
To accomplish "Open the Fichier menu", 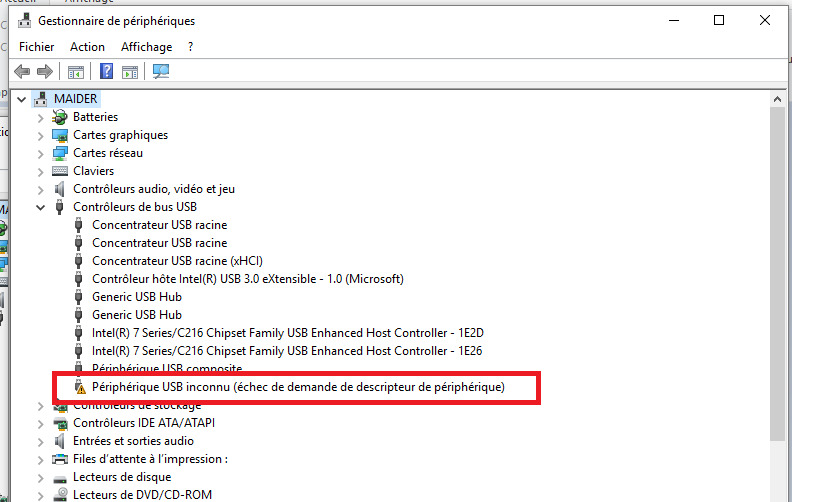I will tap(37, 47).
